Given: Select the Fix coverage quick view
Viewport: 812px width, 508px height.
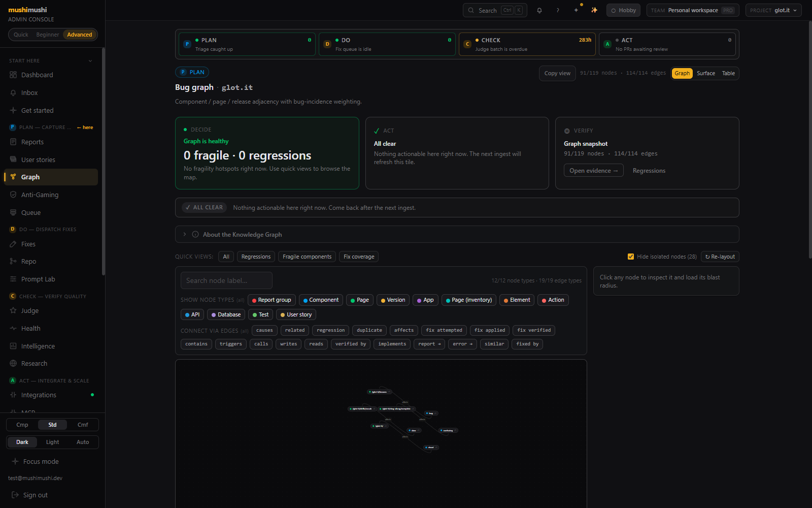Looking at the screenshot, I should pos(359,257).
